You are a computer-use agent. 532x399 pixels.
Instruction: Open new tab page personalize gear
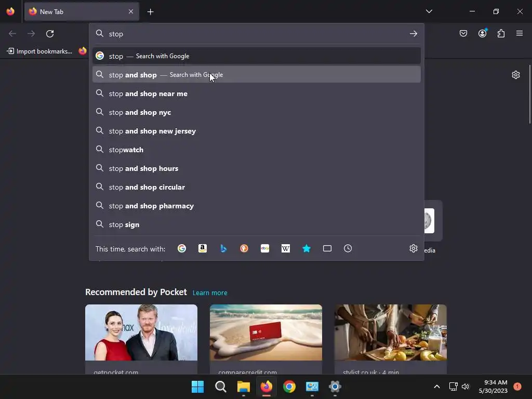click(516, 75)
